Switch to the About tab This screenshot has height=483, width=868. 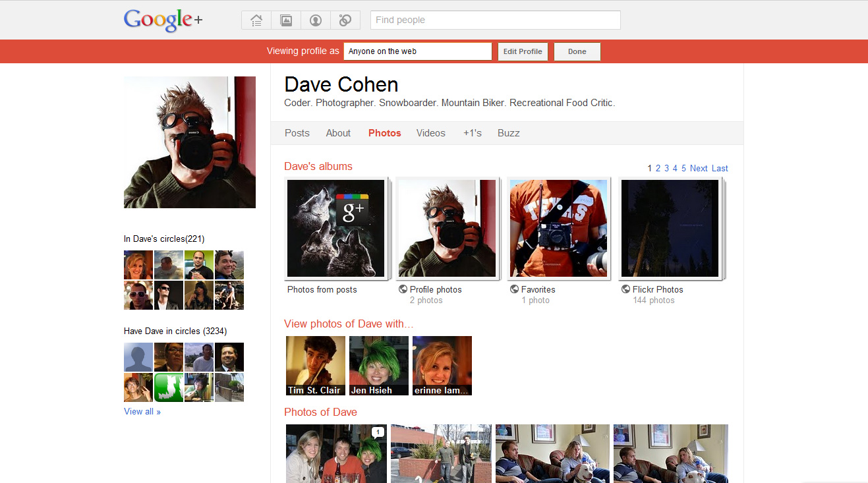338,133
